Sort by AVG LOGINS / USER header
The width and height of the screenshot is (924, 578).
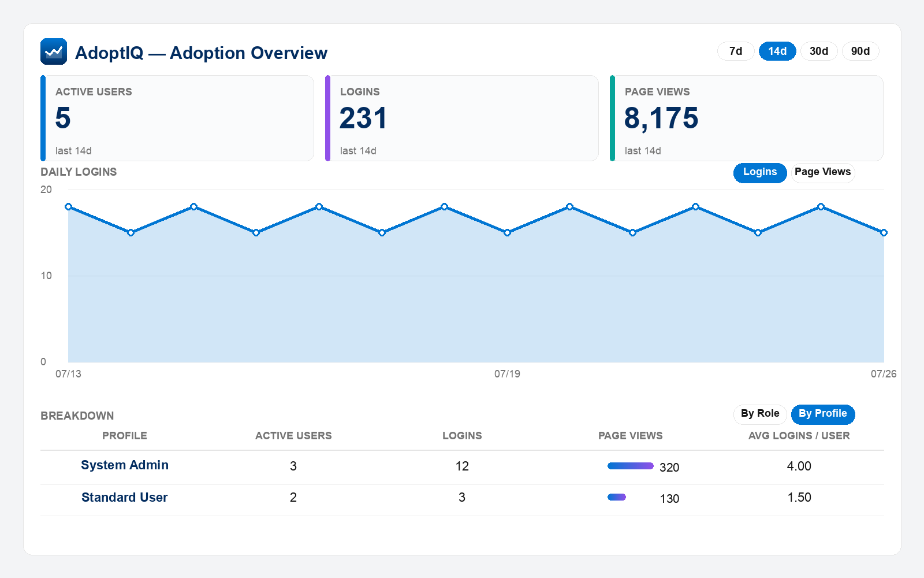coord(799,436)
